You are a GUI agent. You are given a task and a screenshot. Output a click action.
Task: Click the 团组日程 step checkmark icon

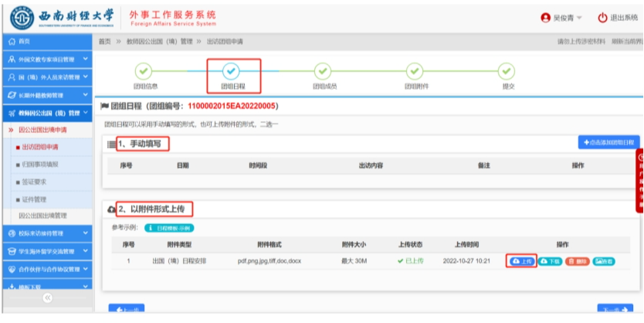[231, 70]
